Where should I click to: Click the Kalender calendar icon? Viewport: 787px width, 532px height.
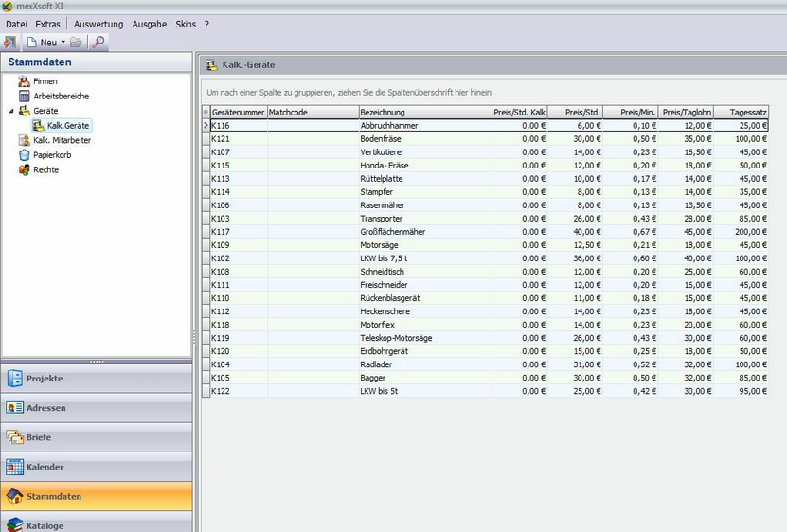click(14, 467)
